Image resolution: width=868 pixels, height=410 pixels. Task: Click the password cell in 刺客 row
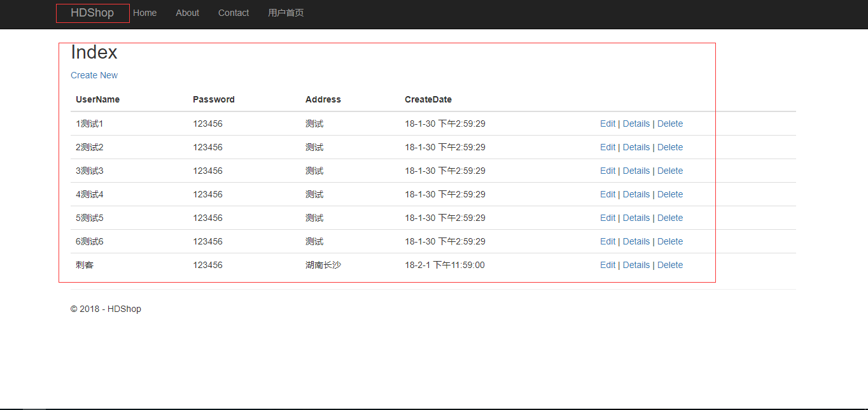click(x=208, y=265)
